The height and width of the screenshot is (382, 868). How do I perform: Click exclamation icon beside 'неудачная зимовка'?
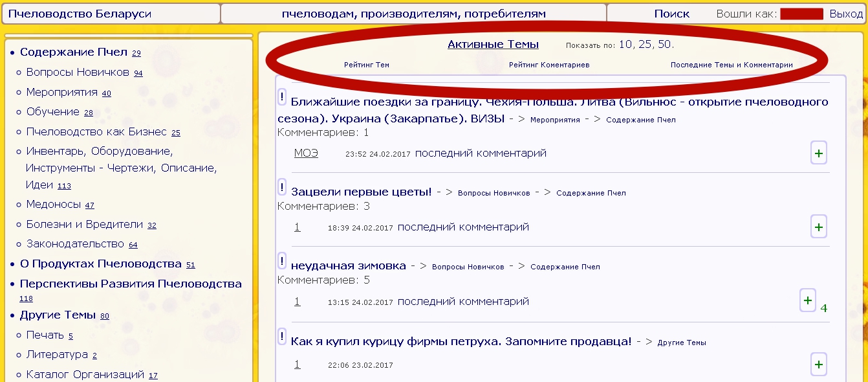coord(282,262)
